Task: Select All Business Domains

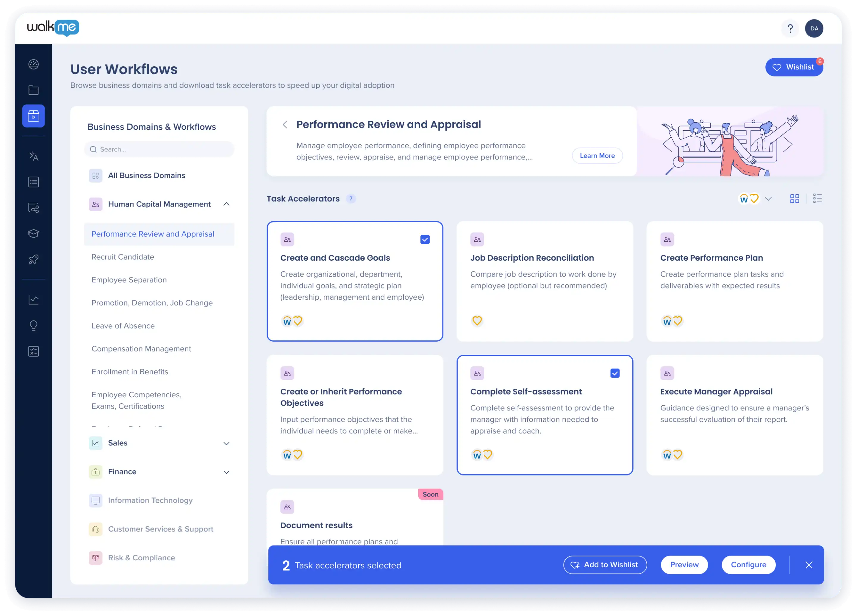Action: pos(147,176)
